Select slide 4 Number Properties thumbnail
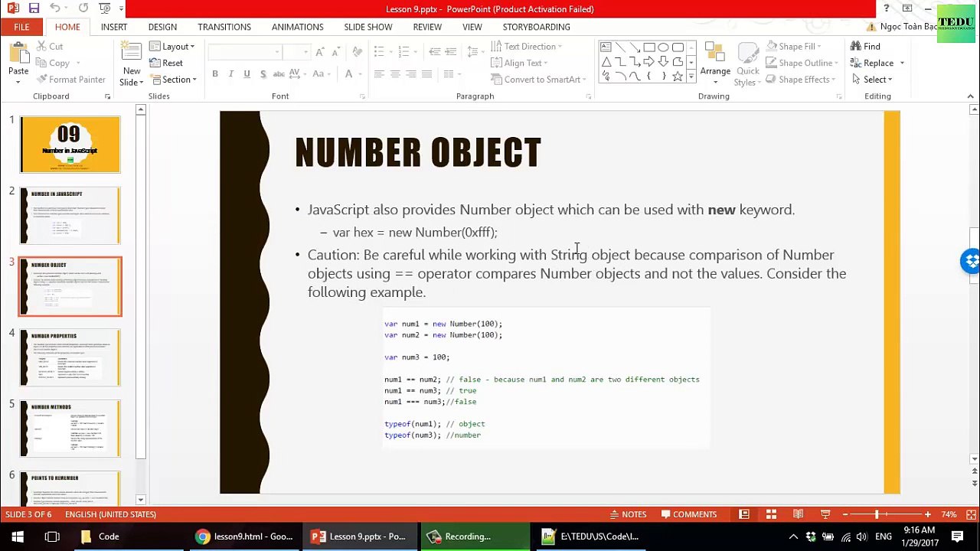The height and width of the screenshot is (551, 980). click(x=70, y=357)
